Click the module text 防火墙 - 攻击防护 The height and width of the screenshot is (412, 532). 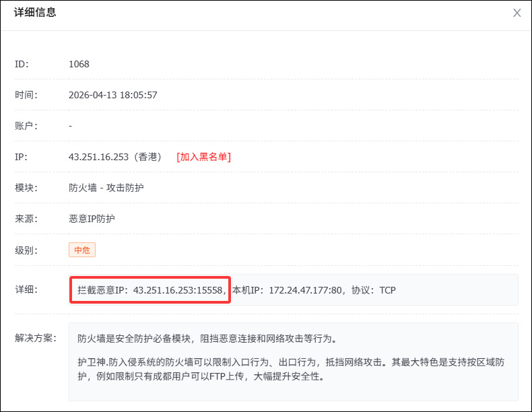[106, 188]
